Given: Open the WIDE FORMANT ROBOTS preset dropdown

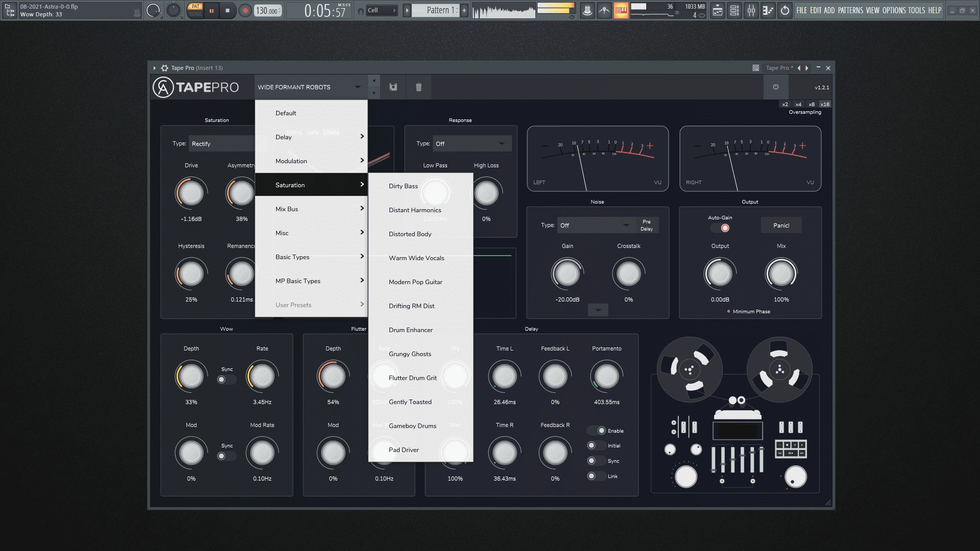Looking at the screenshot, I should click(x=310, y=87).
